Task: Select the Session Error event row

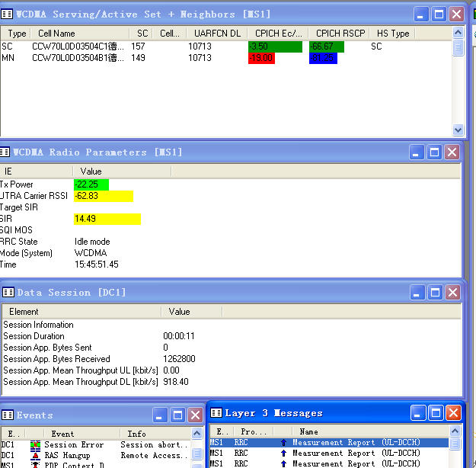Action: [x=96, y=445]
